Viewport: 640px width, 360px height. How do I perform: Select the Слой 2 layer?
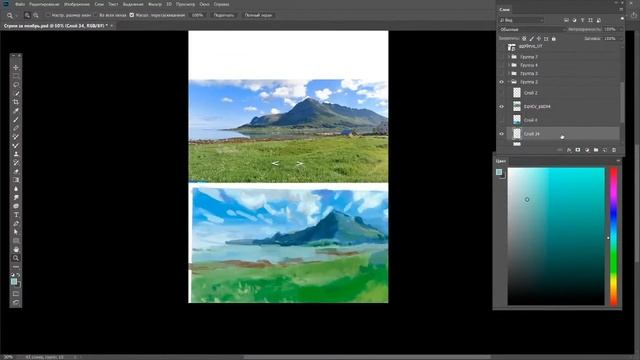(x=563, y=93)
